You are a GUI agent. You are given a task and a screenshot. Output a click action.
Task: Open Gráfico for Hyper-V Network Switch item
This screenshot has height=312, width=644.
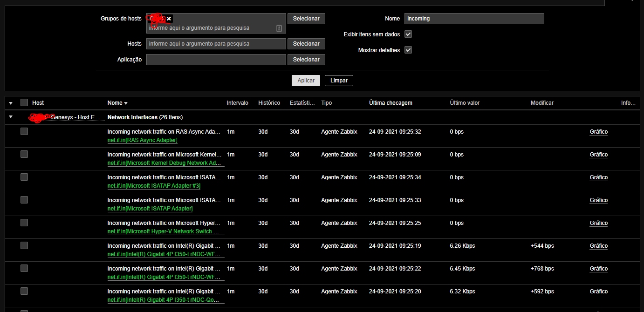598,223
